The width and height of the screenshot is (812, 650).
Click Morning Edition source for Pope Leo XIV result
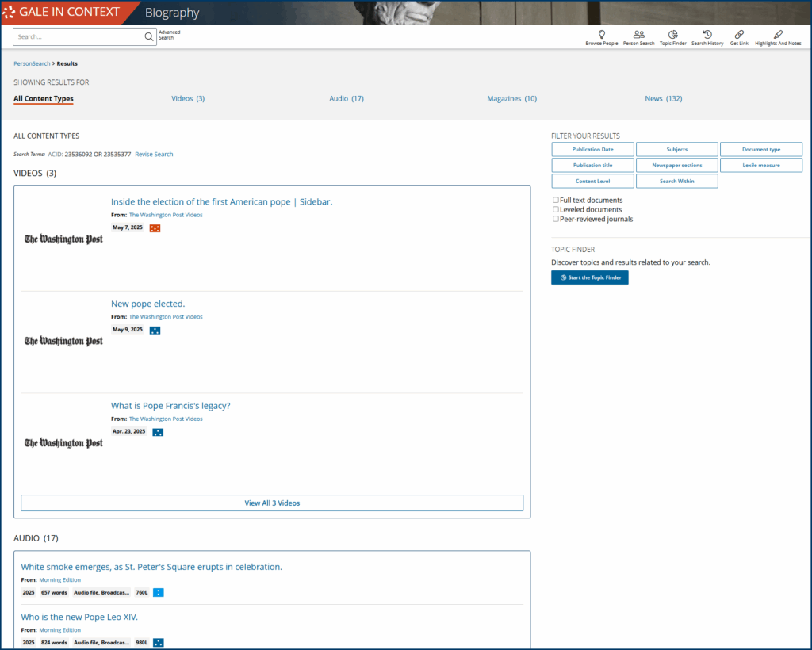click(x=59, y=630)
